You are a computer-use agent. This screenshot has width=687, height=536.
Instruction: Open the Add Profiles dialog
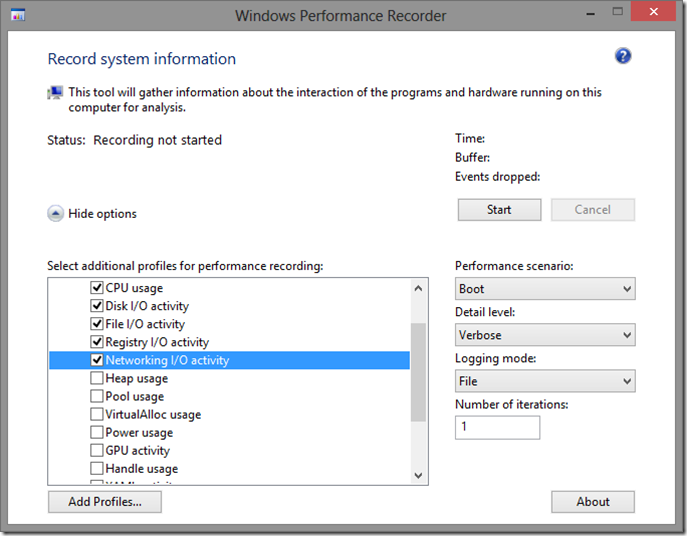click(105, 502)
